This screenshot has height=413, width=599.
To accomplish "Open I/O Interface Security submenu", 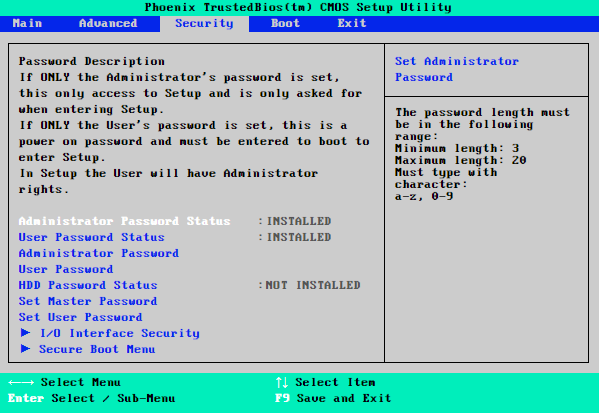I will pos(120,334).
